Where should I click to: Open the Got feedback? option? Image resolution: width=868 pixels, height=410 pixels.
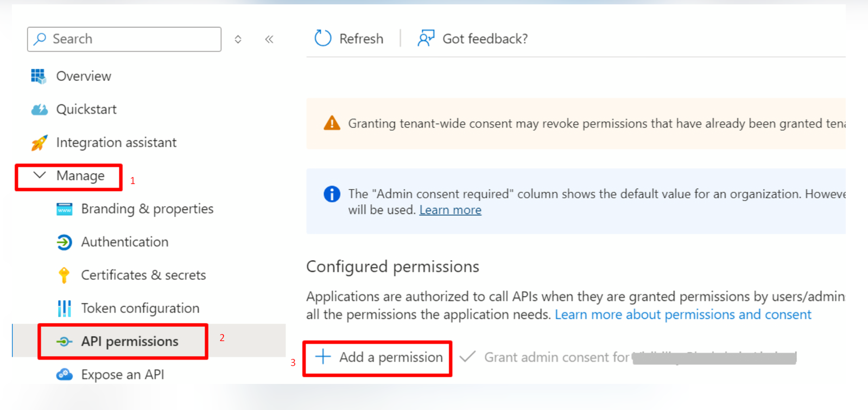click(472, 39)
